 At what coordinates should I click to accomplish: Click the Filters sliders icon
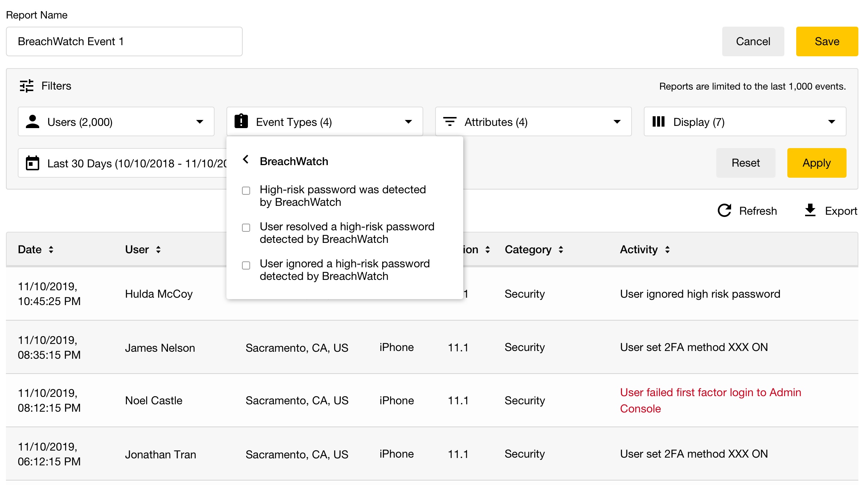click(27, 86)
